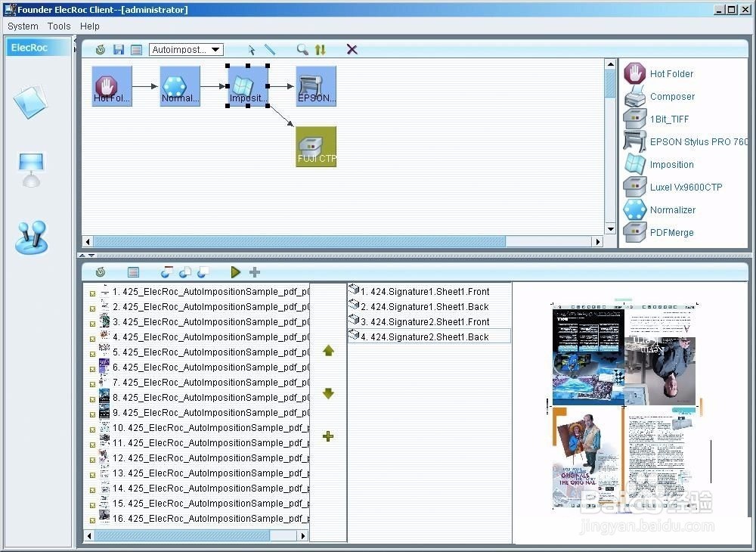Choose PDFMerge from the processor palette
756x552 pixels.
[658, 232]
